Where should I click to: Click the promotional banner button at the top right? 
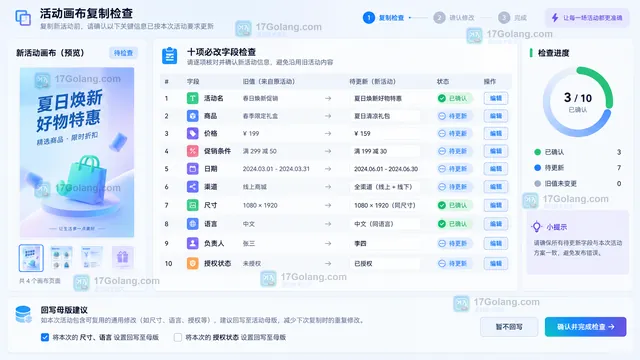tap(587, 18)
